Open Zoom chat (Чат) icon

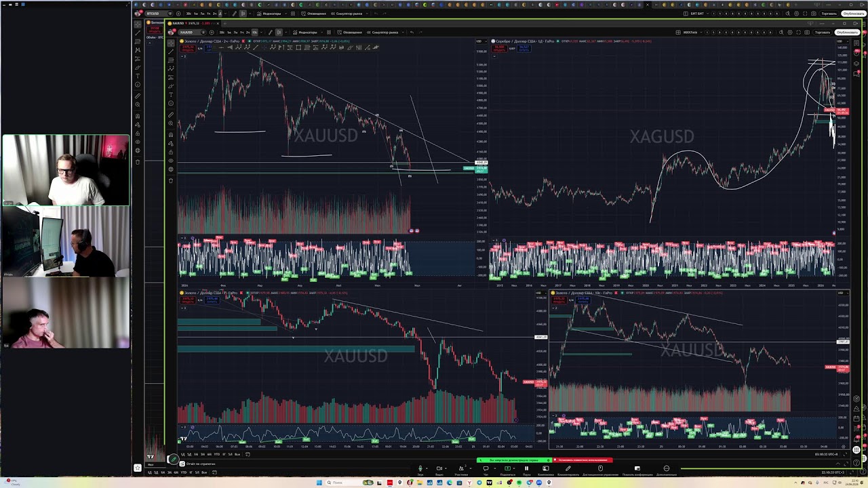tap(486, 468)
